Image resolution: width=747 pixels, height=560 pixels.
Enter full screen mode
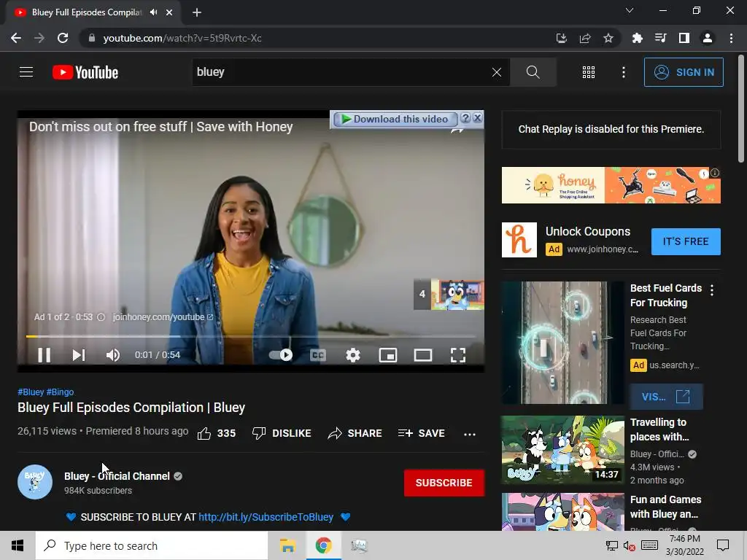[x=458, y=355]
